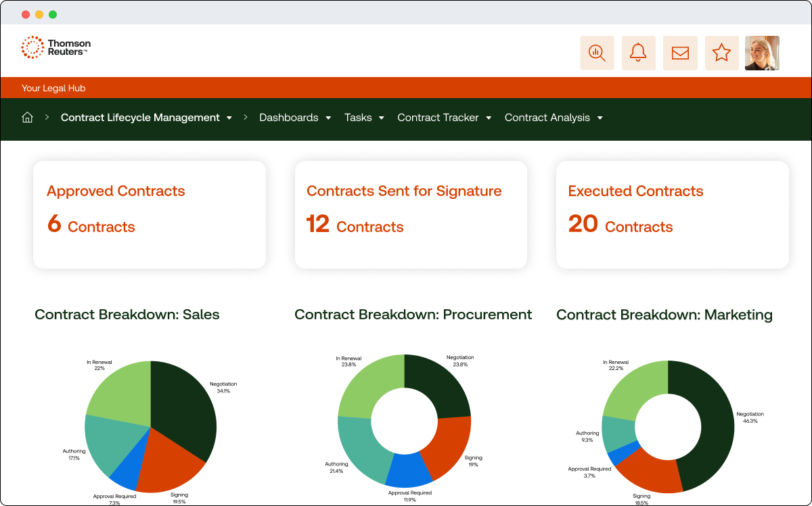The image size is (812, 506).
Task: Open the notifications bell
Action: point(638,53)
